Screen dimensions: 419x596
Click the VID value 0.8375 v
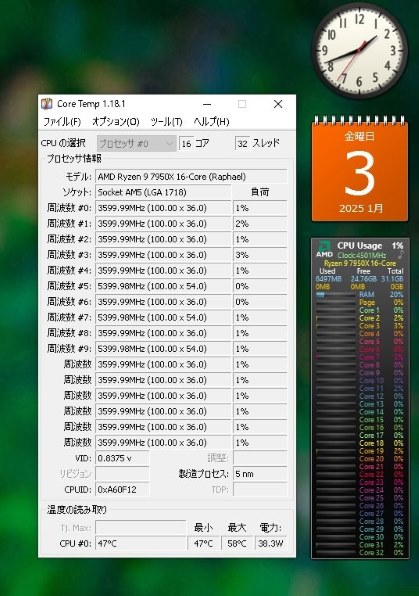tap(122, 458)
